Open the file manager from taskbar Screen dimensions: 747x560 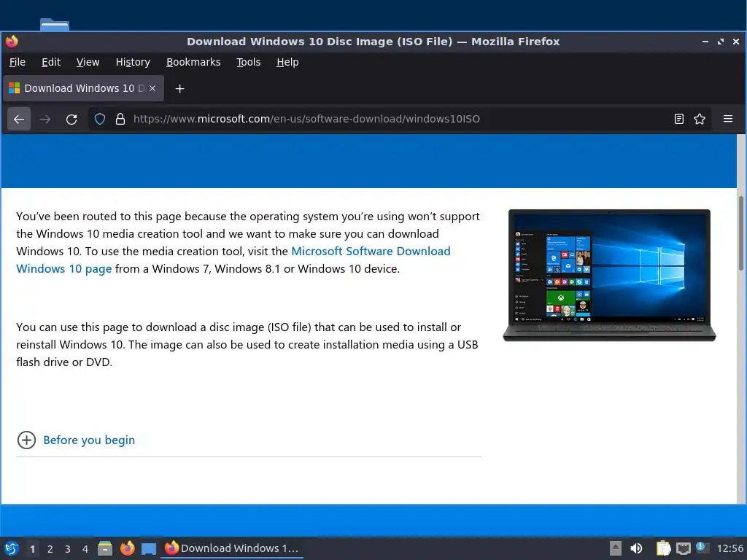pyautogui.click(x=105, y=548)
